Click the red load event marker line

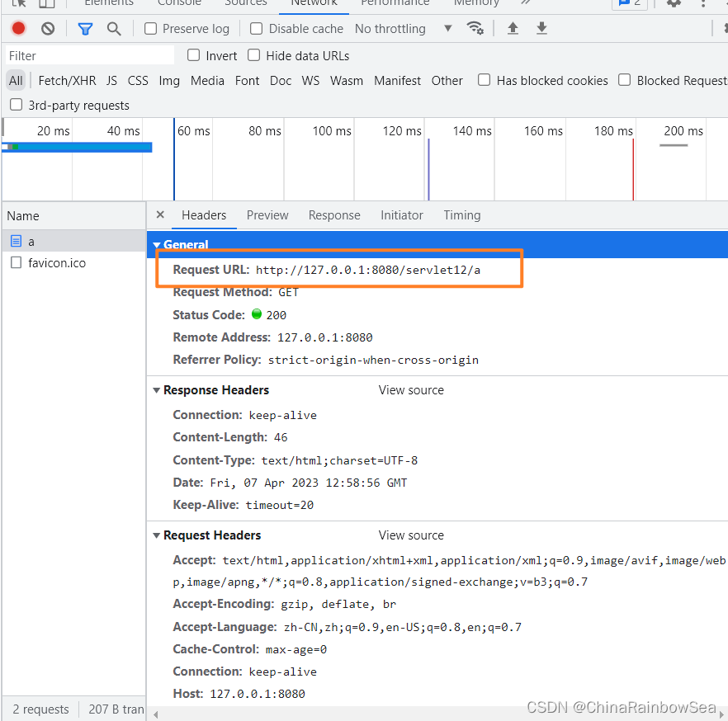pyautogui.click(x=633, y=169)
